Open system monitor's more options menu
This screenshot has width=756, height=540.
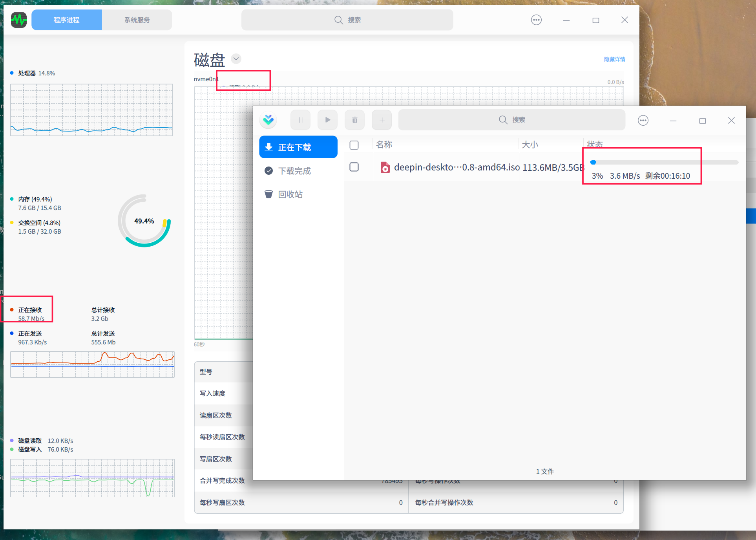536,20
